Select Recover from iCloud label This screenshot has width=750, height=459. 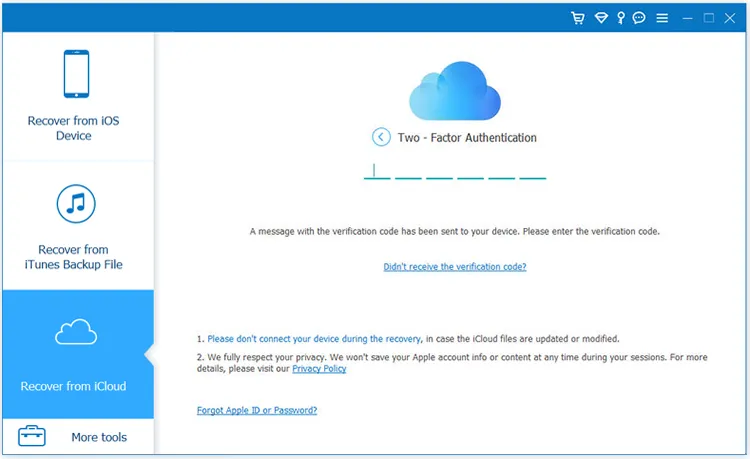73,386
